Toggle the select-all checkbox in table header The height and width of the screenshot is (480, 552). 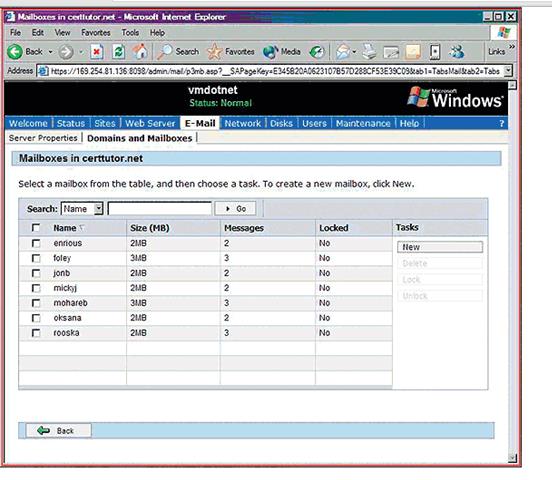coord(36,228)
